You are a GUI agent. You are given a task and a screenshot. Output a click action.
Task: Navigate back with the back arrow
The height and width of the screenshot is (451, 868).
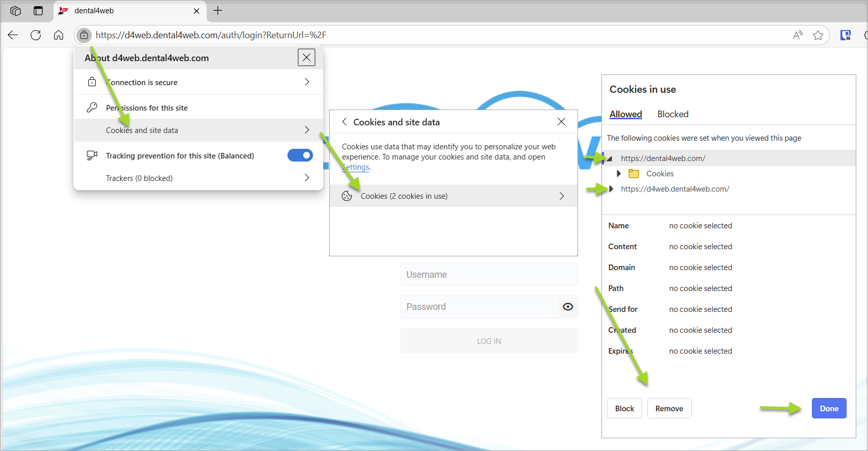click(13, 35)
